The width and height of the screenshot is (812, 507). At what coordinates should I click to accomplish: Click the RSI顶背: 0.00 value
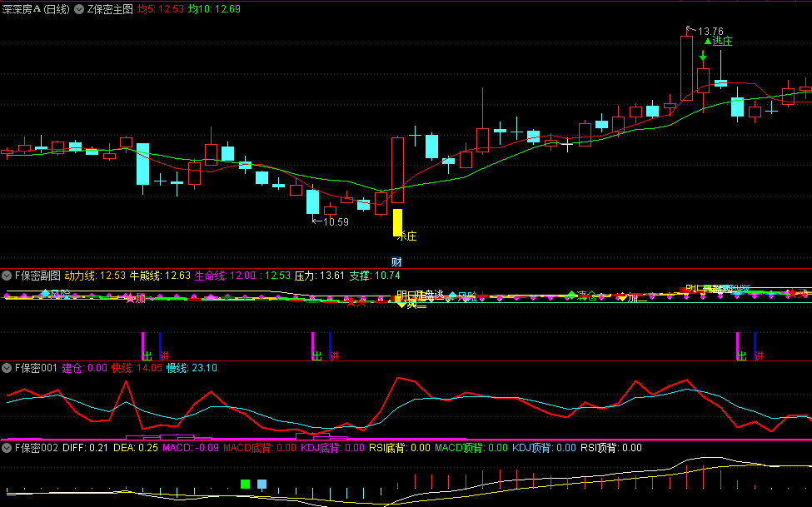pos(611,448)
